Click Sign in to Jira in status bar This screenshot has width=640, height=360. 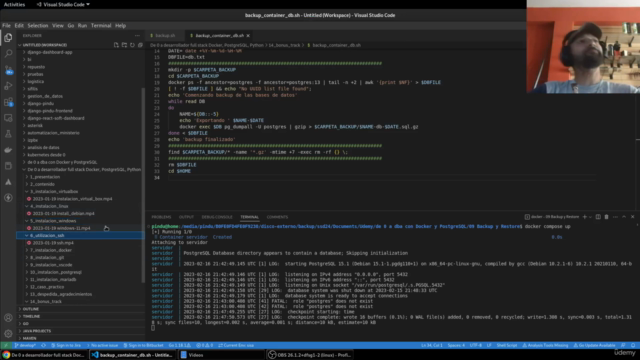[66, 345]
